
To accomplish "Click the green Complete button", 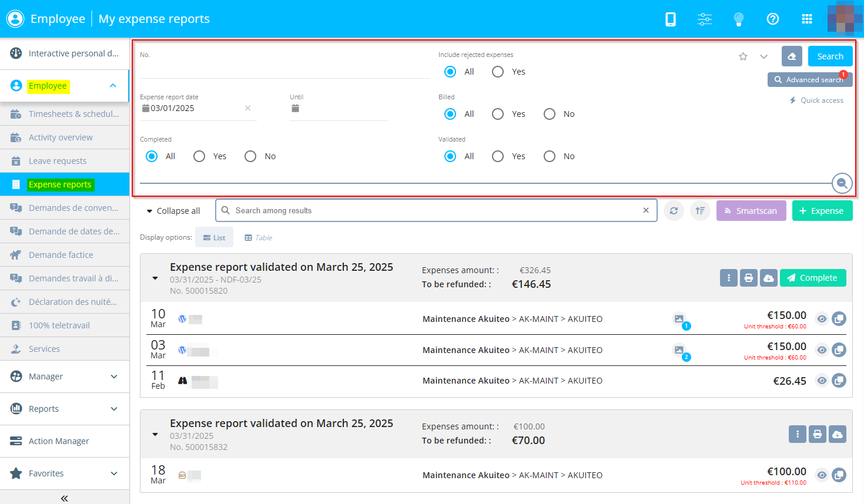I will coord(812,278).
